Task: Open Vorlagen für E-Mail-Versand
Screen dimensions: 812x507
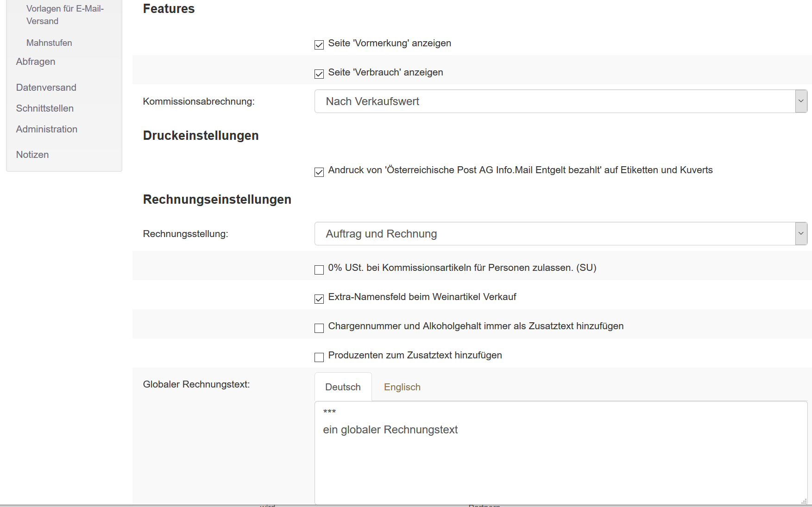Action: (x=65, y=15)
